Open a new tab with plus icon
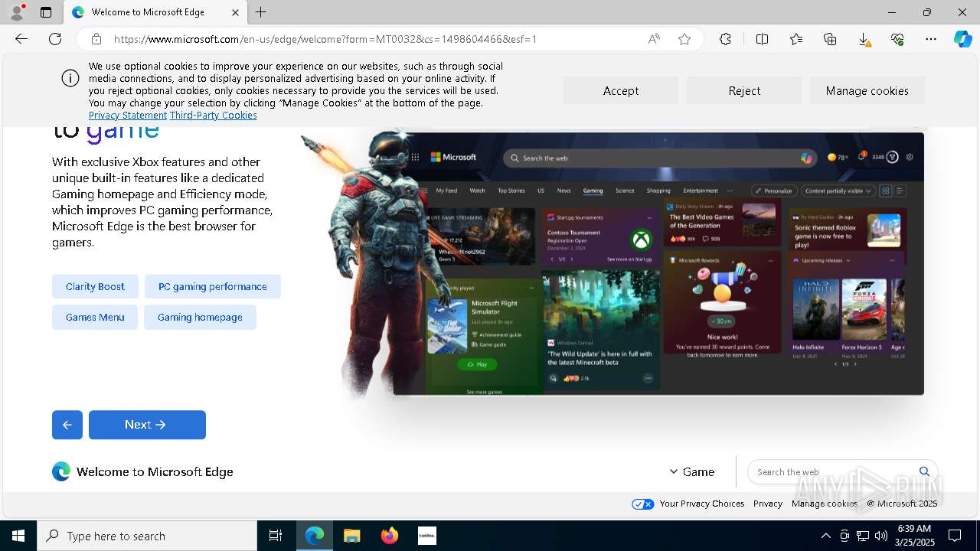980x551 pixels. pyautogui.click(x=261, y=12)
